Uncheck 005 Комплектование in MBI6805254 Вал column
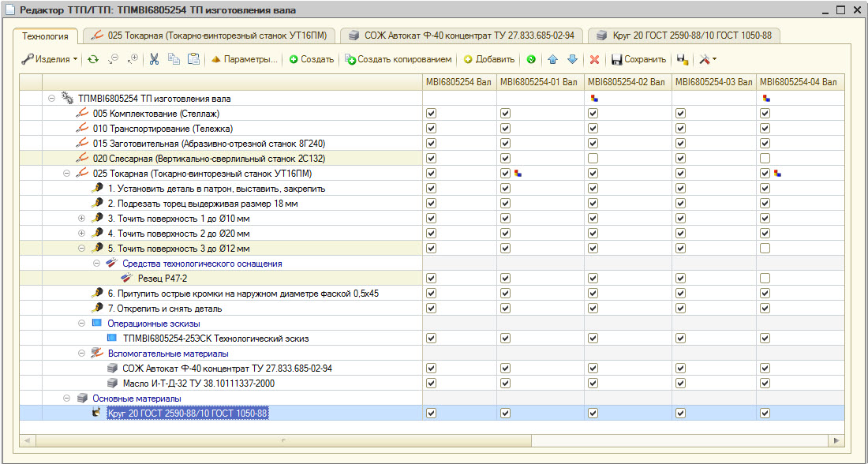 point(431,114)
